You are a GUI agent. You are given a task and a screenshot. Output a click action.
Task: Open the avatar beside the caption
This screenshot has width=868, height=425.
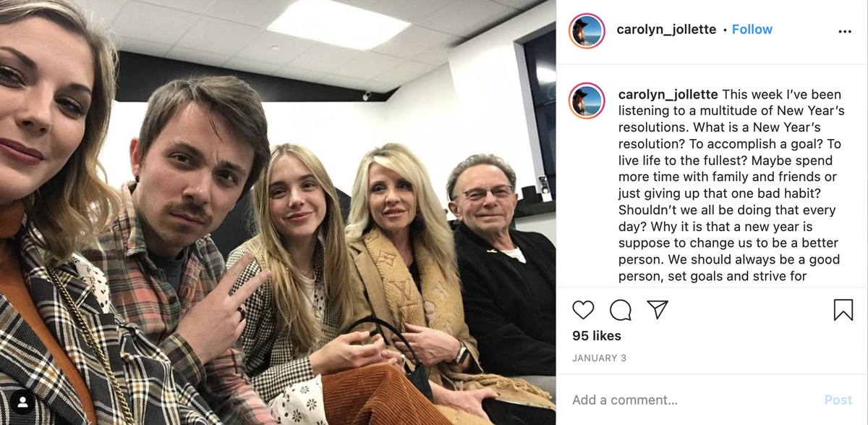coord(586,100)
